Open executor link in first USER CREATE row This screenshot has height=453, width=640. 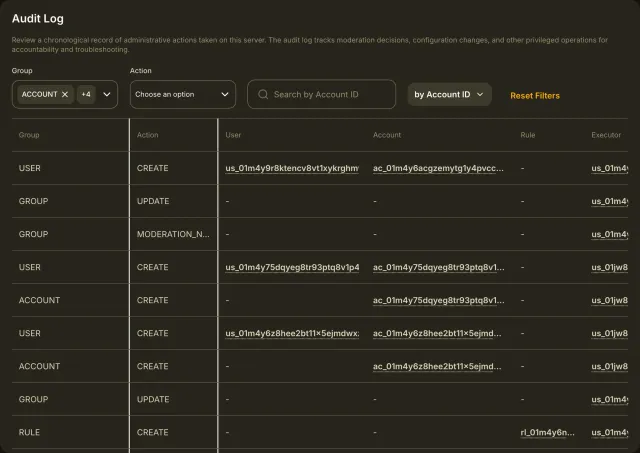(x=609, y=168)
